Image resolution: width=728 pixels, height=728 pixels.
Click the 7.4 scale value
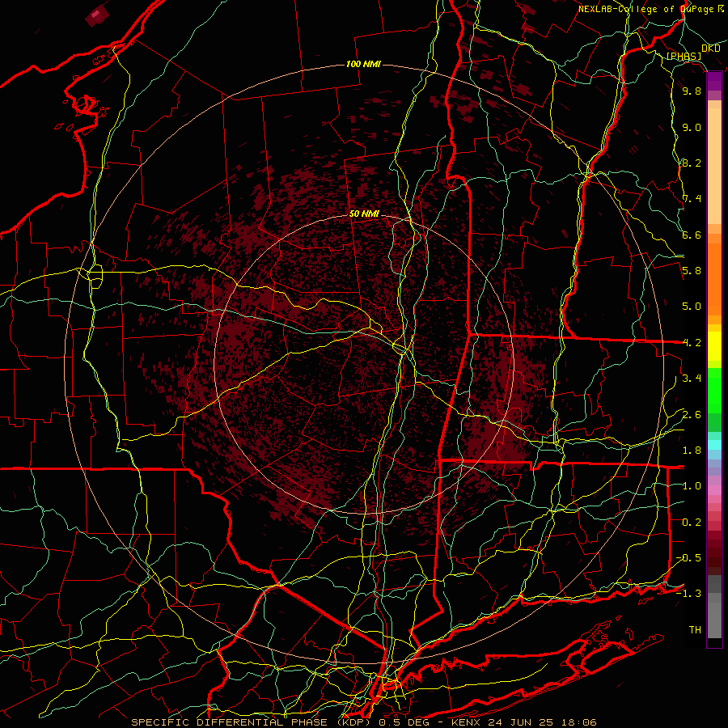pos(692,199)
